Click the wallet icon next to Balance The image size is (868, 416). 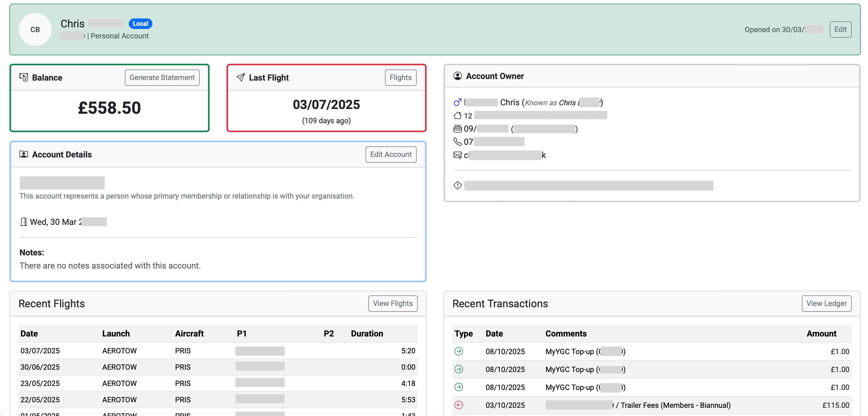coord(23,77)
